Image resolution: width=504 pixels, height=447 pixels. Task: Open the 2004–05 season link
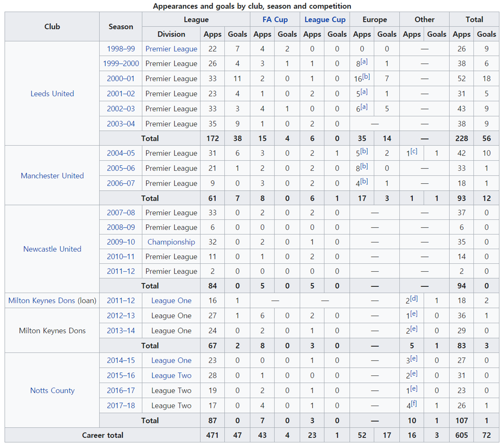121,153
